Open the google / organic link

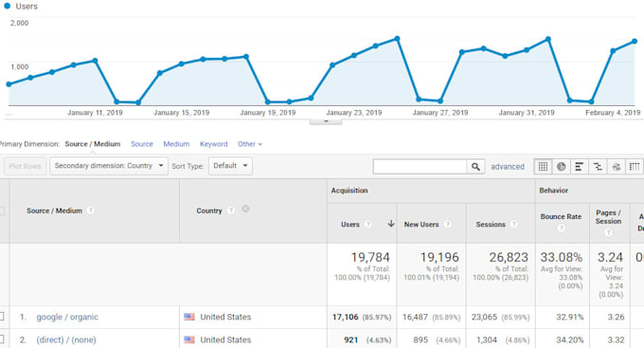[x=67, y=317]
